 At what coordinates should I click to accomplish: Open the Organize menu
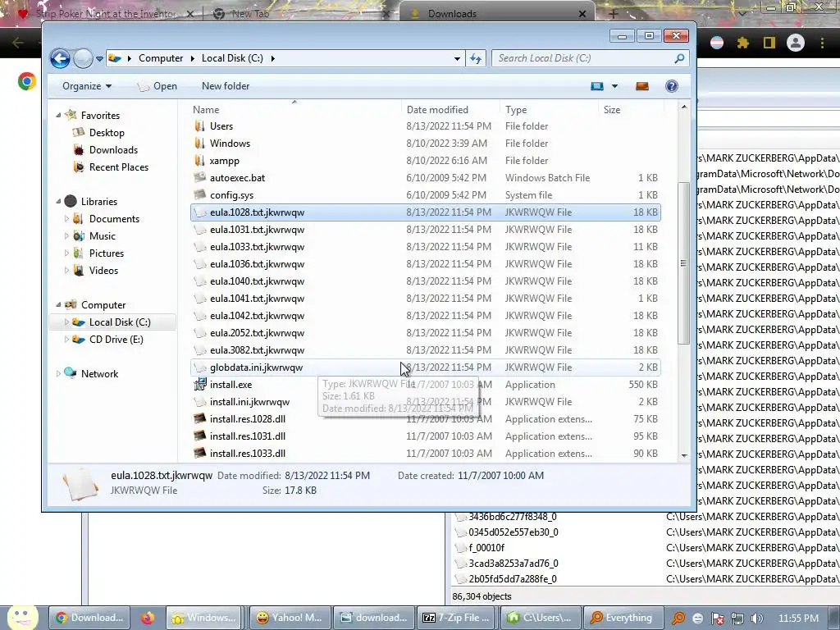coord(87,86)
